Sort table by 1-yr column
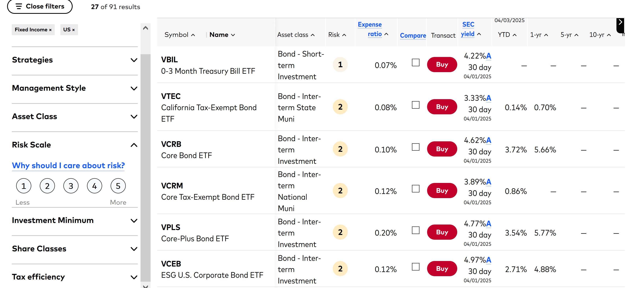Image resolution: width=644 pixels, height=288 pixels. [539, 35]
